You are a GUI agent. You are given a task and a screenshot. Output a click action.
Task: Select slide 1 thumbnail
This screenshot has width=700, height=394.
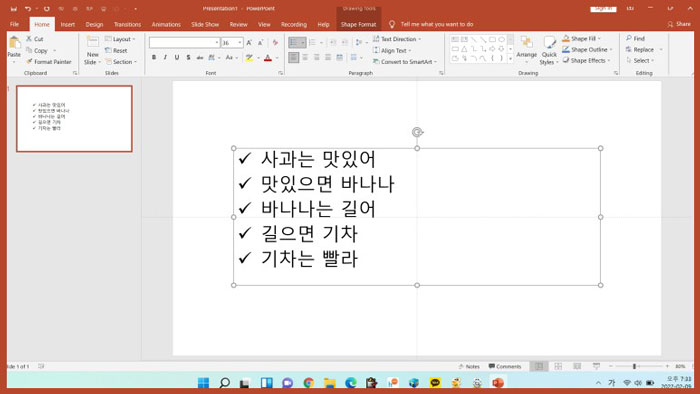coord(75,119)
